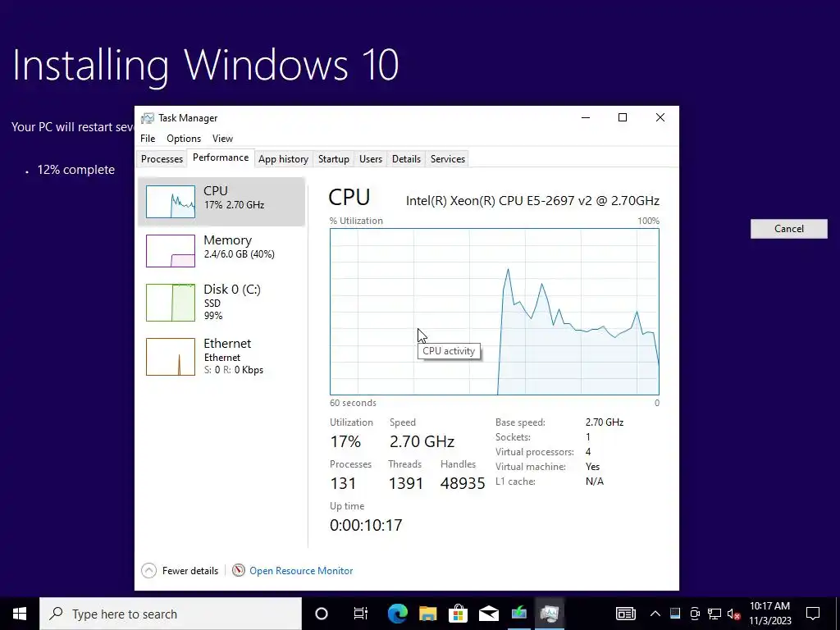Open File Explorer from the taskbar

(427, 614)
